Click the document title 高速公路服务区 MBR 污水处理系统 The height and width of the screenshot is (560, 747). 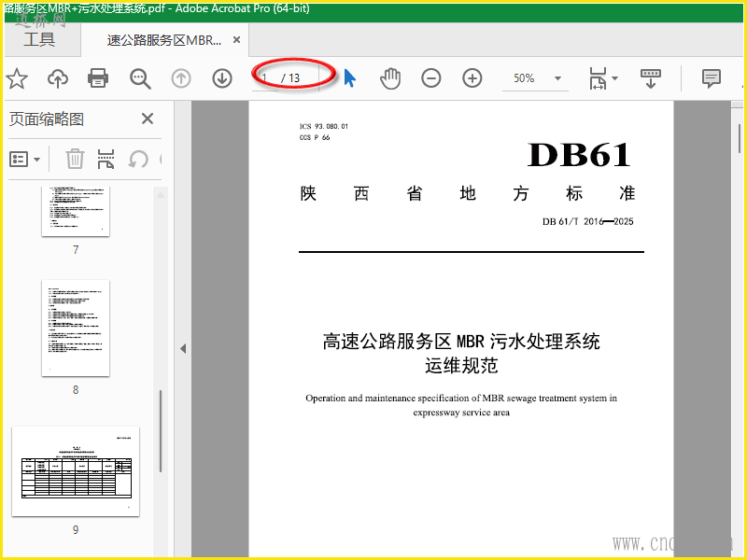pos(461,342)
